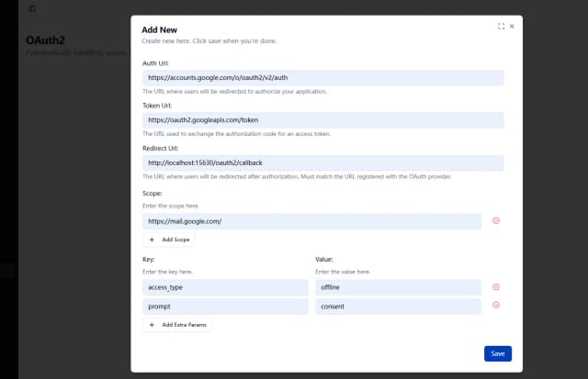Edit the offline value field
This screenshot has height=379, width=588.
(x=398, y=287)
